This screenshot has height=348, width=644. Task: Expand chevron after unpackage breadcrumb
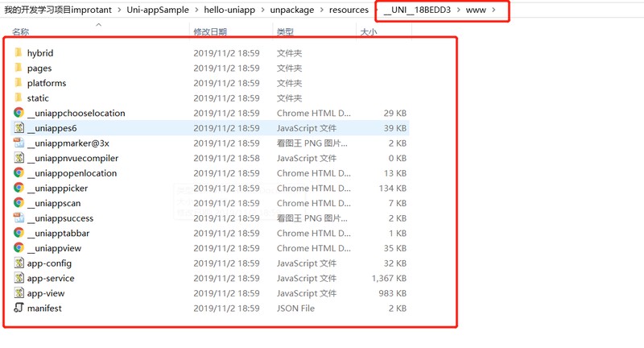(322, 10)
